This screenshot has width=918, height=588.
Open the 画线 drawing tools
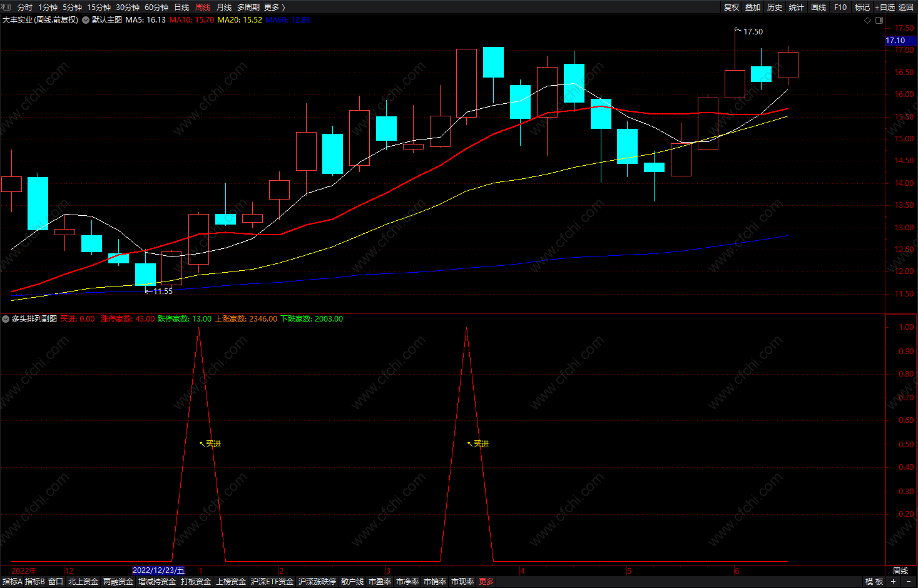[819, 8]
